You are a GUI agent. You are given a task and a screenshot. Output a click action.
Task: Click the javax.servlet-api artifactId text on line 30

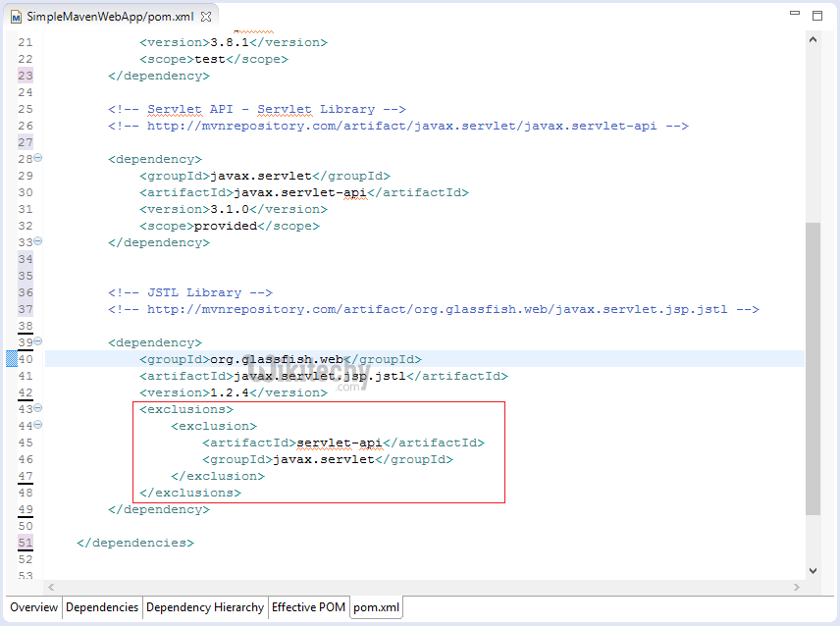(x=299, y=192)
